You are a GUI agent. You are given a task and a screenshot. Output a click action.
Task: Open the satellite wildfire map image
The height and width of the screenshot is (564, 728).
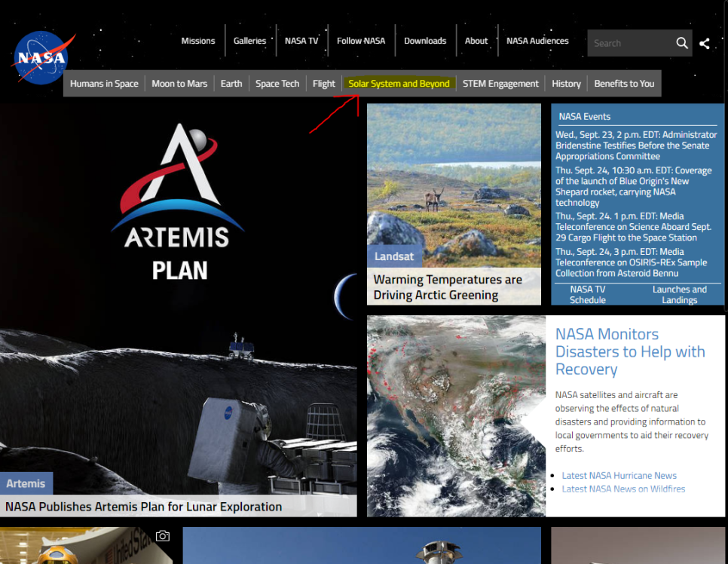pos(457,416)
